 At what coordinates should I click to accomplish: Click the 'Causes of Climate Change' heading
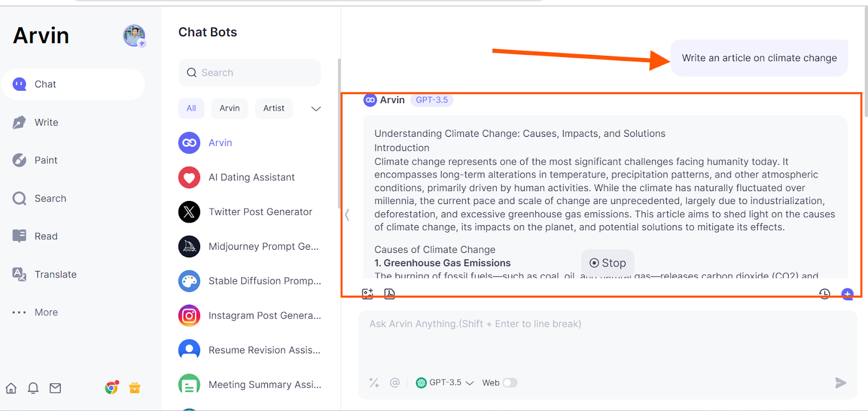[435, 250]
